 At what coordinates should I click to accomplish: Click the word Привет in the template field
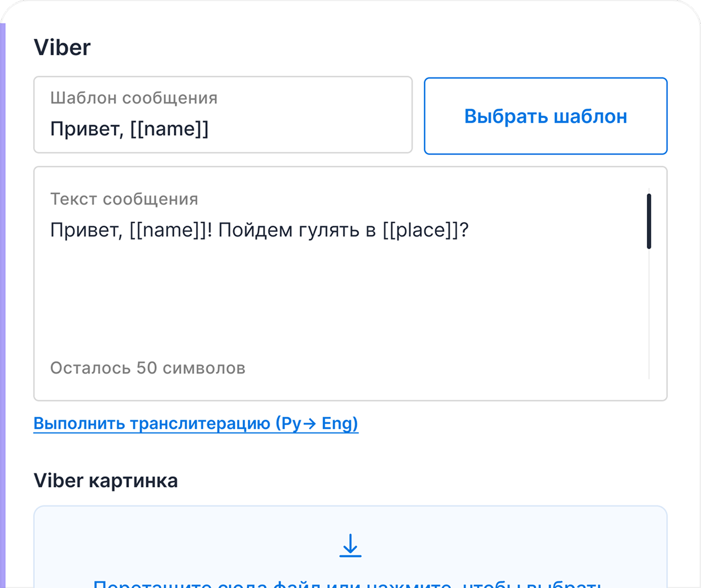tap(84, 129)
